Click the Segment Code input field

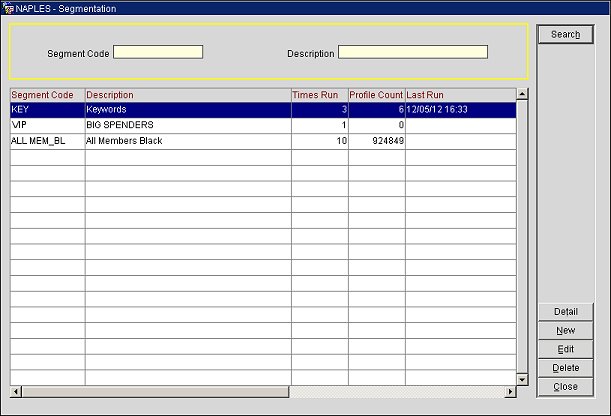coord(158,52)
